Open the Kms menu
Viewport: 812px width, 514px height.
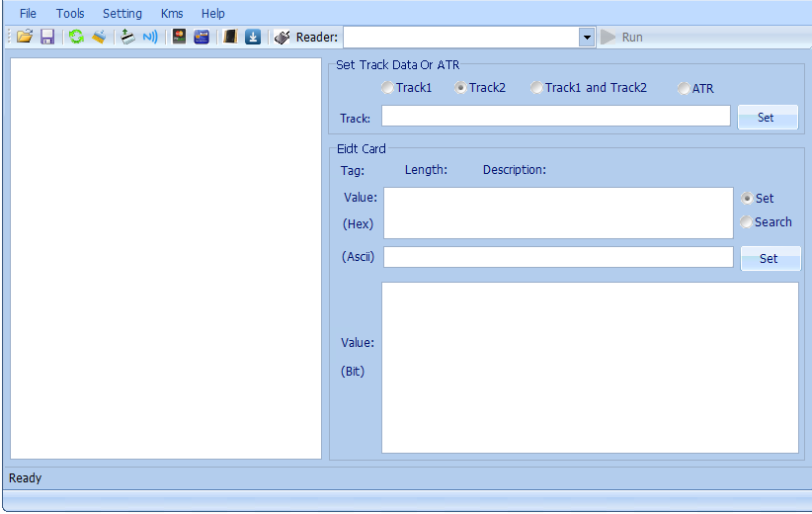click(x=172, y=13)
